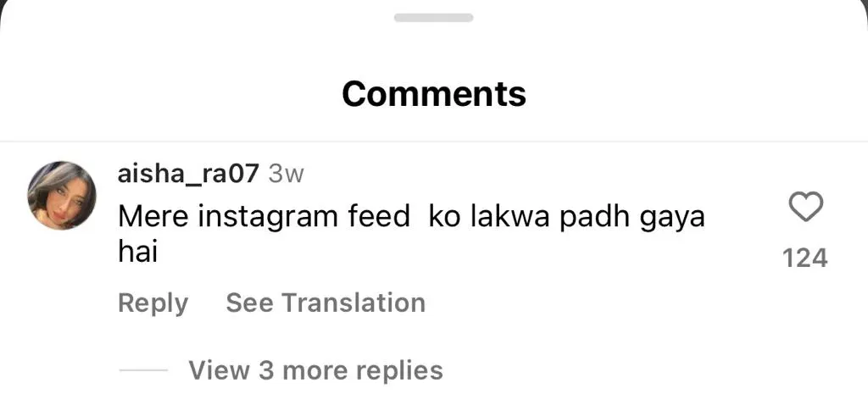868x400 pixels.
Task: Click the word "hai" on the second line
Action: [137, 252]
